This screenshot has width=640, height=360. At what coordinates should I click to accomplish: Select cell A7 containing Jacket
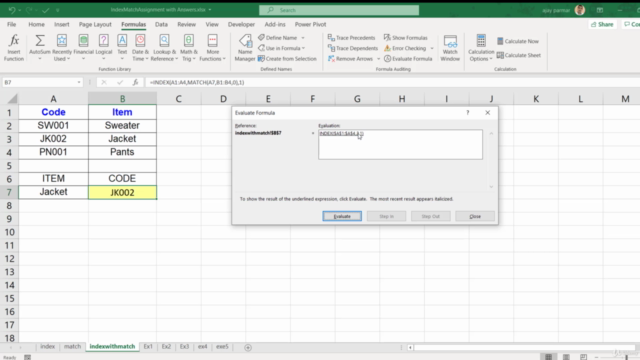(53, 192)
